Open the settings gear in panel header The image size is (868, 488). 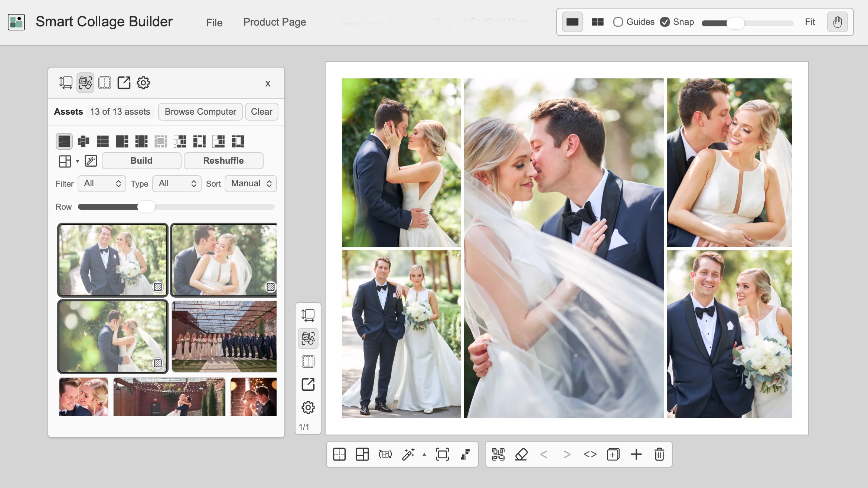(143, 83)
